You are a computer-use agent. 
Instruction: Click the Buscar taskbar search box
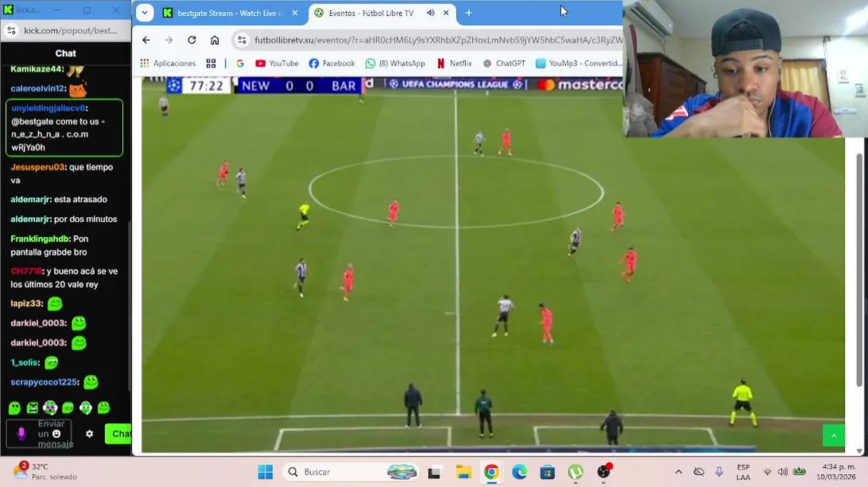tap(350, 471)
